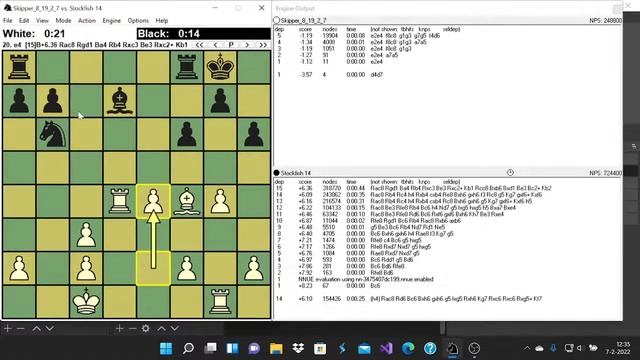Click Skipper row showing d4d7 move
Image resolution: width=640 pixels, height=360 pixels.
point(329,75)
